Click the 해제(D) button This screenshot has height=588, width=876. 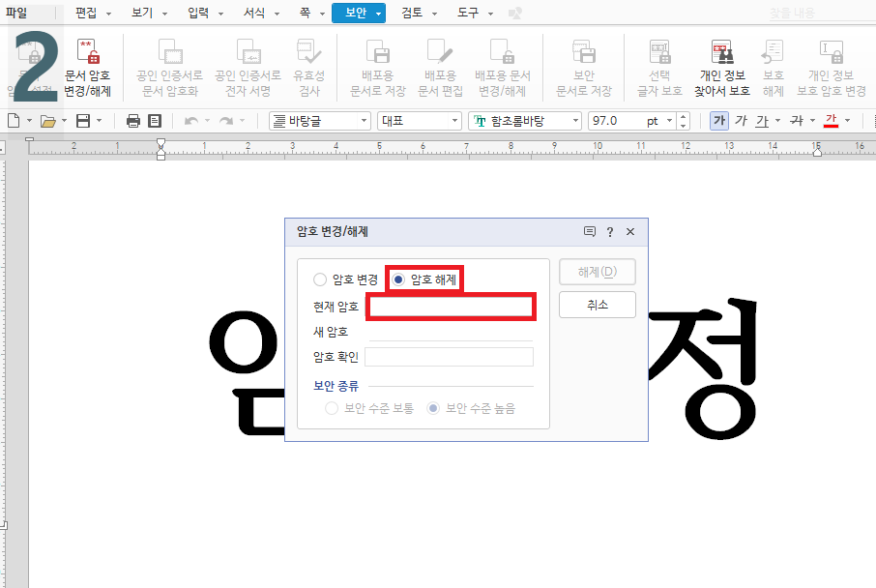(x=596, y=272)
